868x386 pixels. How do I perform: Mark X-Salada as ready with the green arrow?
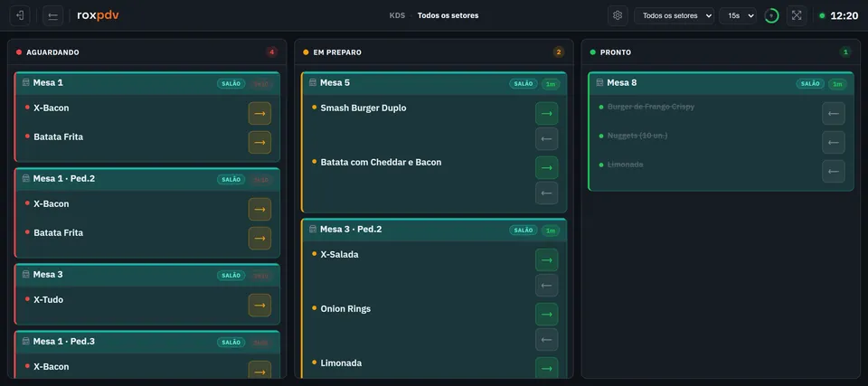(546, 259)
